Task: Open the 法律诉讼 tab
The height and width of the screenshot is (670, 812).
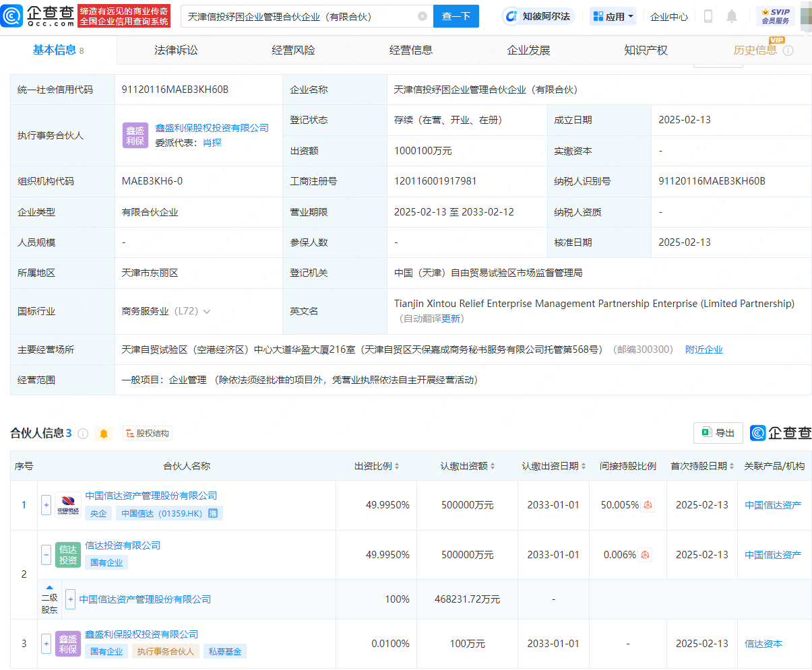Action: (176, 51)
